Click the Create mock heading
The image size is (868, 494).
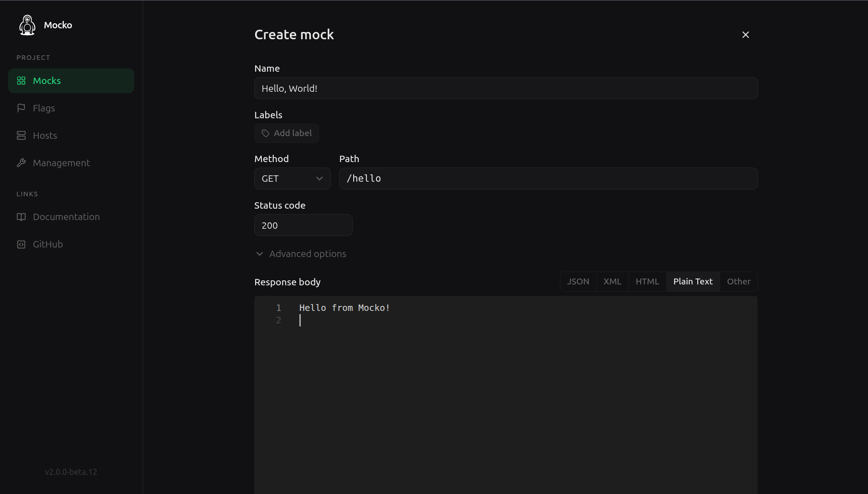(x=294, y=35)
